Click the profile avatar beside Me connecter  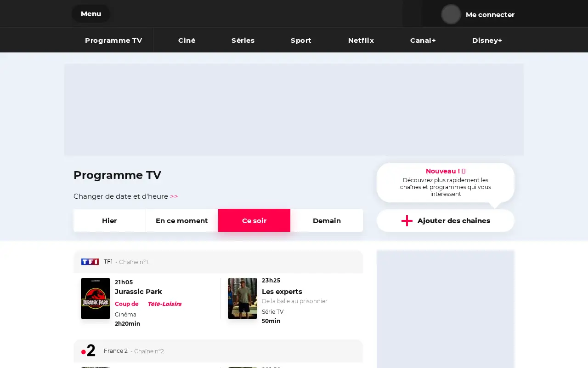click(x=451, y=14)
